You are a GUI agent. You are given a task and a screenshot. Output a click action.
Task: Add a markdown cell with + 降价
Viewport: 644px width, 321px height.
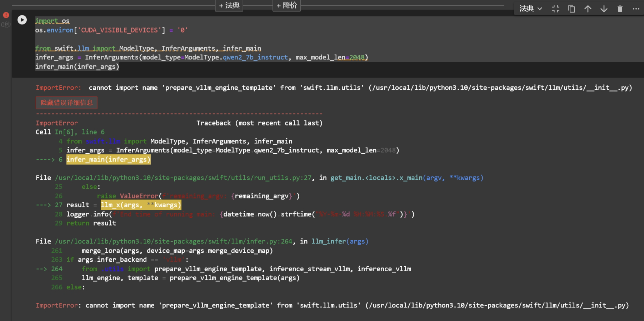[286, 5]
